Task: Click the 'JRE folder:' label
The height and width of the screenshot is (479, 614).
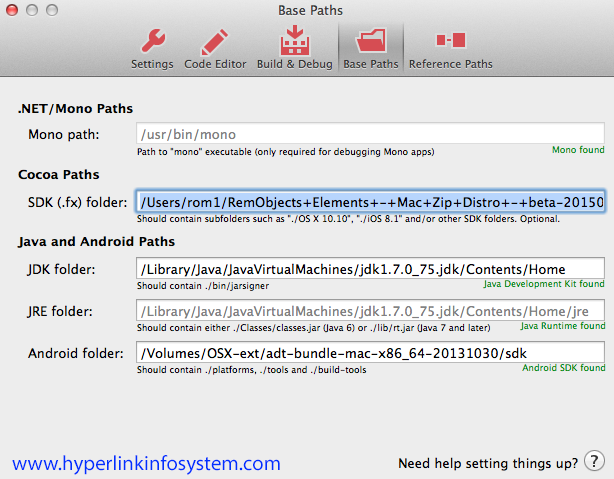Action: point(60,312)
